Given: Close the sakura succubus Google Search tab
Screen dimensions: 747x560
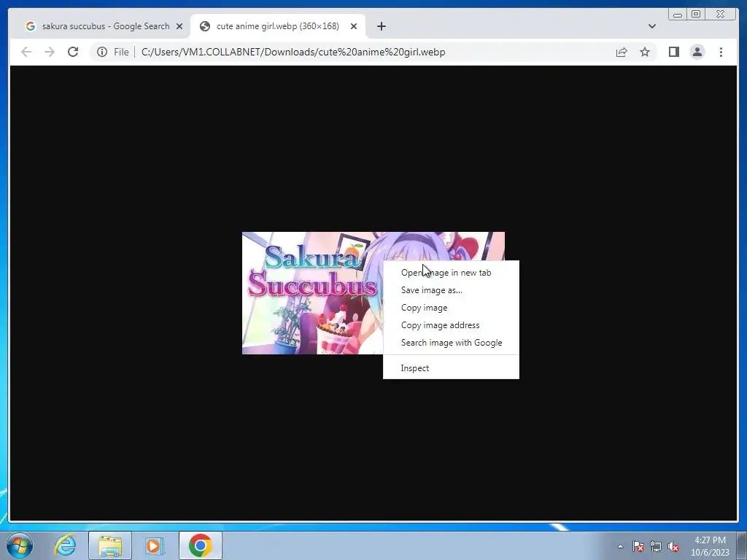Looking at the screenshot, I should (179, 26).
